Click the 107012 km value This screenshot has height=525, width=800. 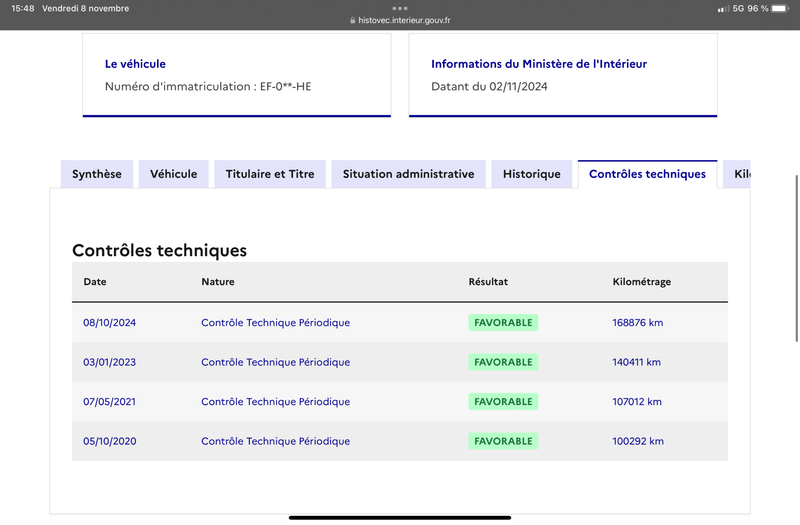(x=637, y=402)
